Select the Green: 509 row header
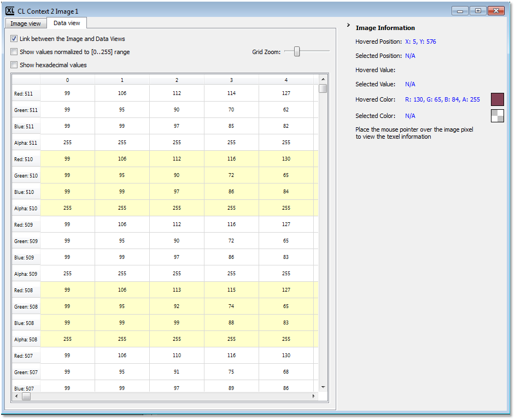The image size is (515, 420). coord(26,241)
